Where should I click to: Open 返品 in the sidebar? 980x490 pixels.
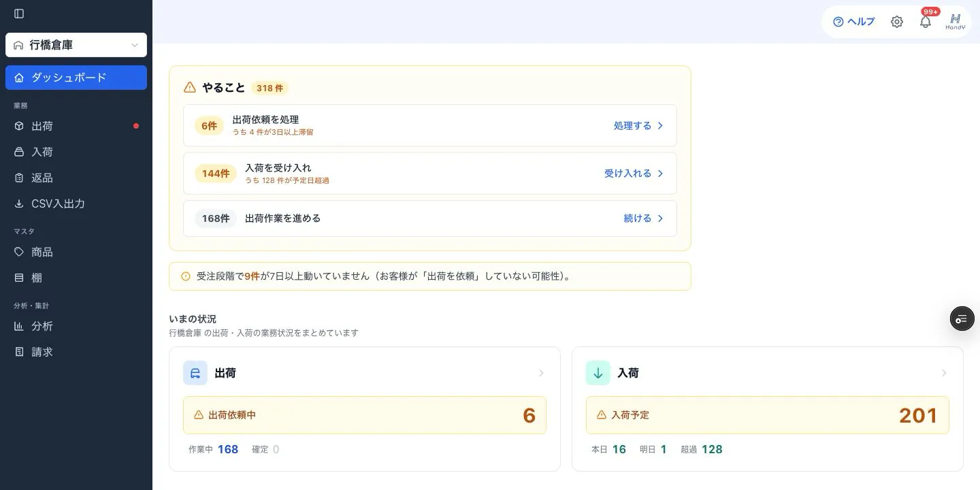pyautogui.click(x=76, y=178)
